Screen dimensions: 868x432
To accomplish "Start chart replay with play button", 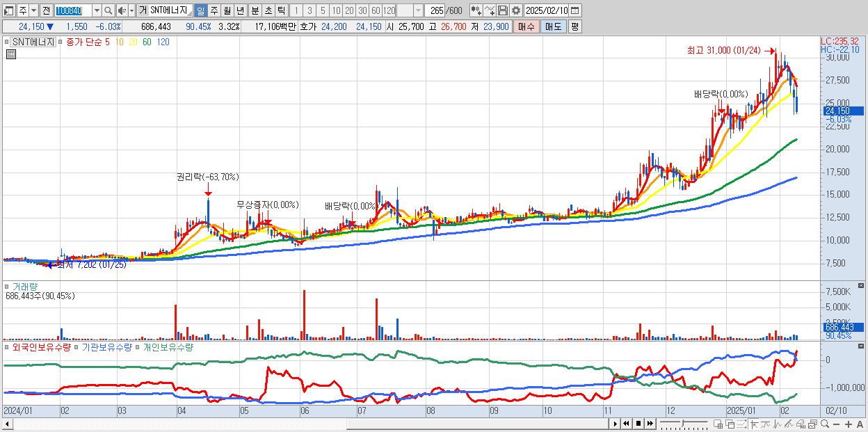I will tap(615, 424).
